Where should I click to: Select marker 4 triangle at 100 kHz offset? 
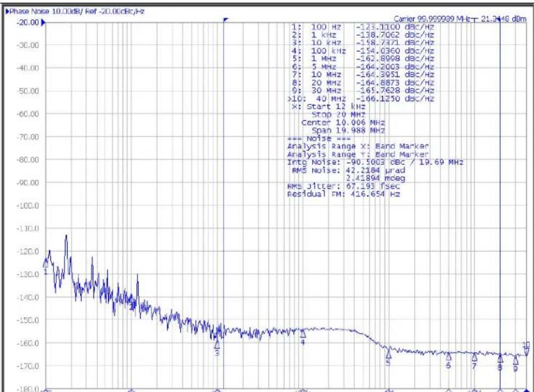[x=303, y=333]
